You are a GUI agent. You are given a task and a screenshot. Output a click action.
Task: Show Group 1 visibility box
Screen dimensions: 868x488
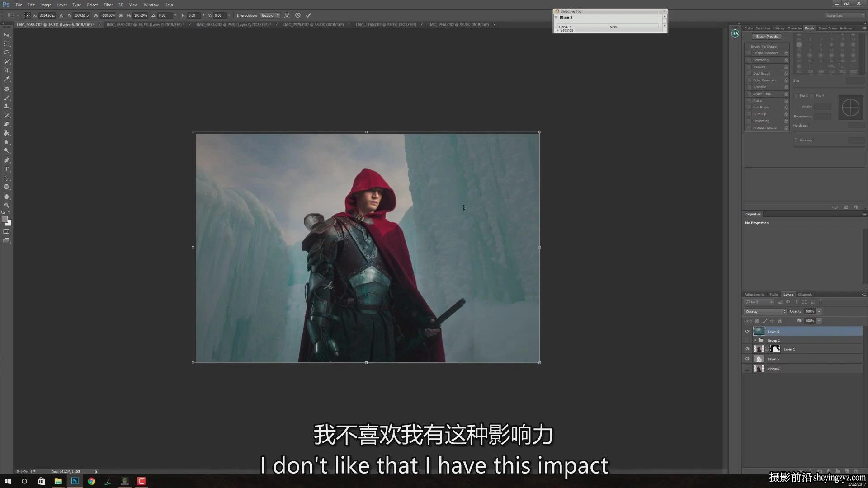click(x=747, y=340)
